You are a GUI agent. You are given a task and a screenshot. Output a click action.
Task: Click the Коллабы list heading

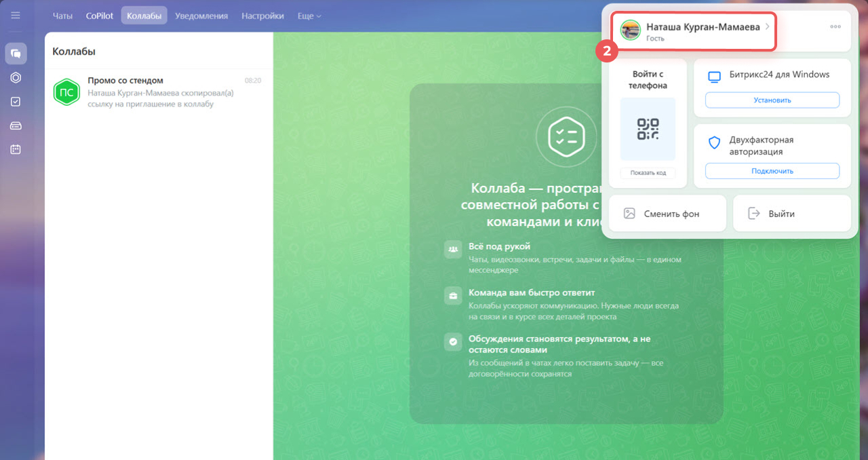click(x=74, y=51)
